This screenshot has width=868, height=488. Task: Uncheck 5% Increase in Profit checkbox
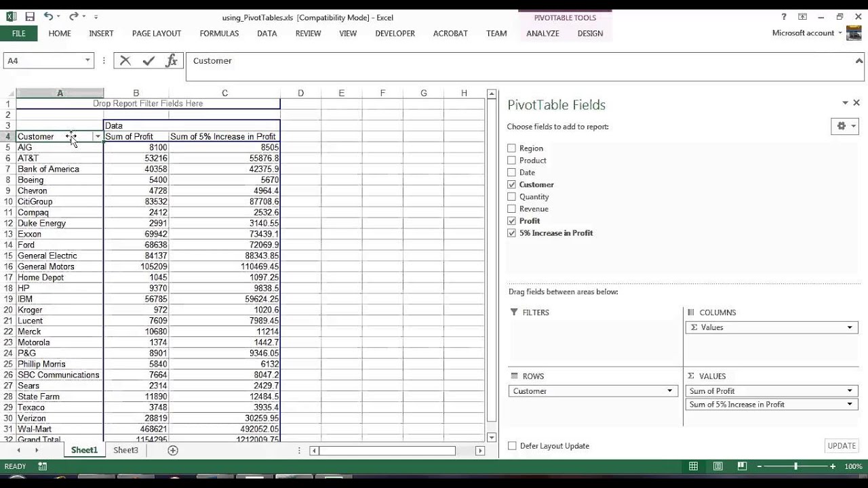point(512,233)
